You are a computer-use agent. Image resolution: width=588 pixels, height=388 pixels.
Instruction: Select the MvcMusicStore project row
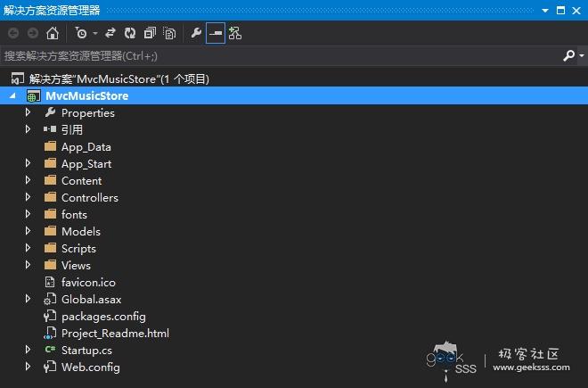coord(294,95)
